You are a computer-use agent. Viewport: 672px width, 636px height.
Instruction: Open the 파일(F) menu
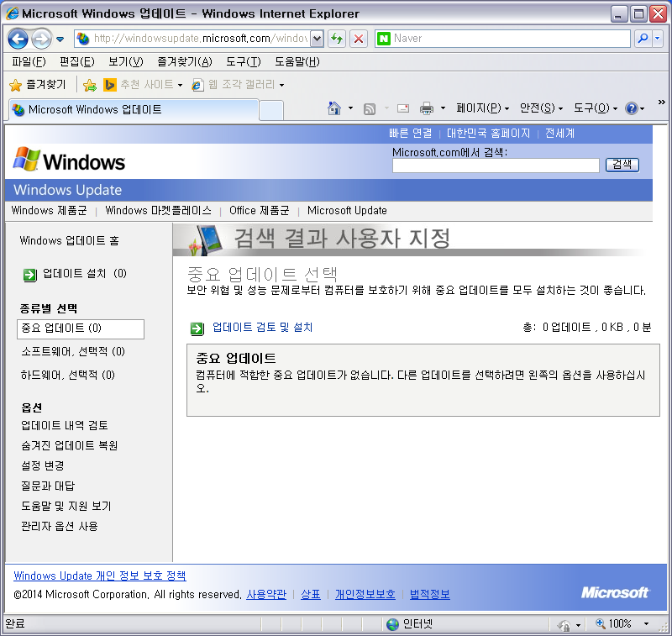click(29, 61)
